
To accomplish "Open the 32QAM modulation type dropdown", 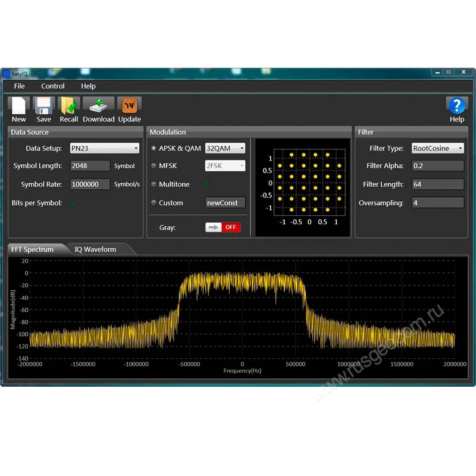I will coord(225,148).
